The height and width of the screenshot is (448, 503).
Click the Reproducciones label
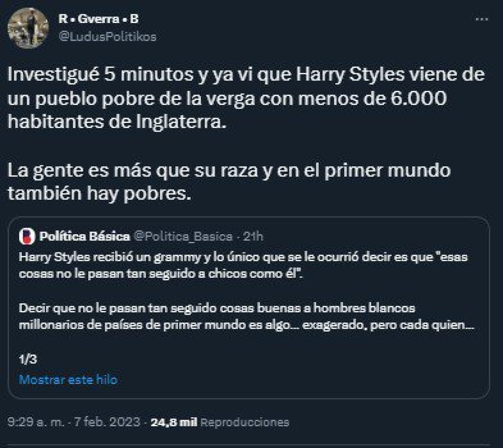(x=245, y=422)
